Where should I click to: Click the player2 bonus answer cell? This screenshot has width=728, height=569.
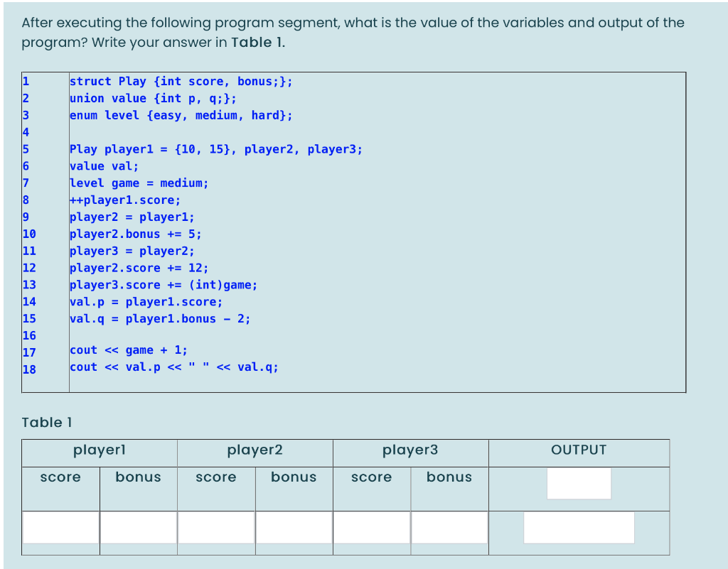[294, 527]
